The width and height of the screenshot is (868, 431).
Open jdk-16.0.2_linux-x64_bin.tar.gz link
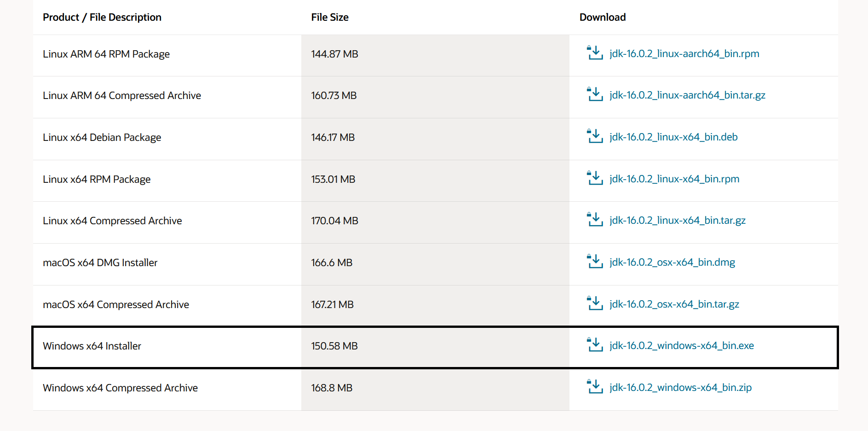coord(678,221)
